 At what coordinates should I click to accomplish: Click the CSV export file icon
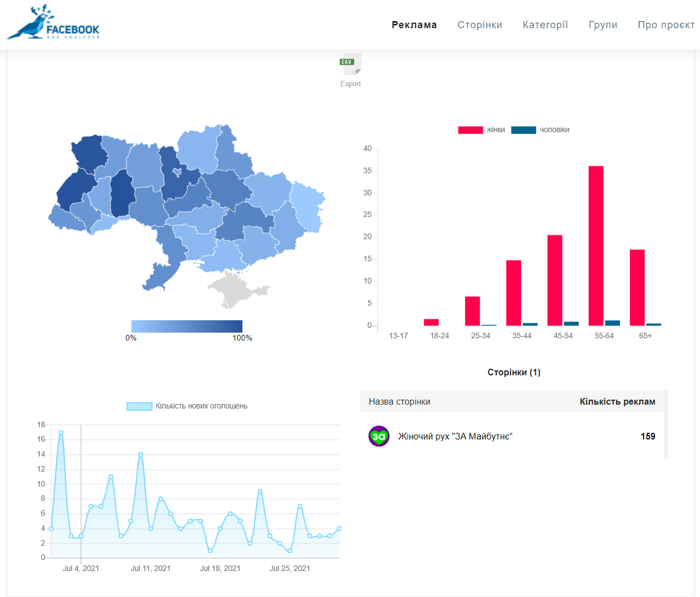[350, 64]
